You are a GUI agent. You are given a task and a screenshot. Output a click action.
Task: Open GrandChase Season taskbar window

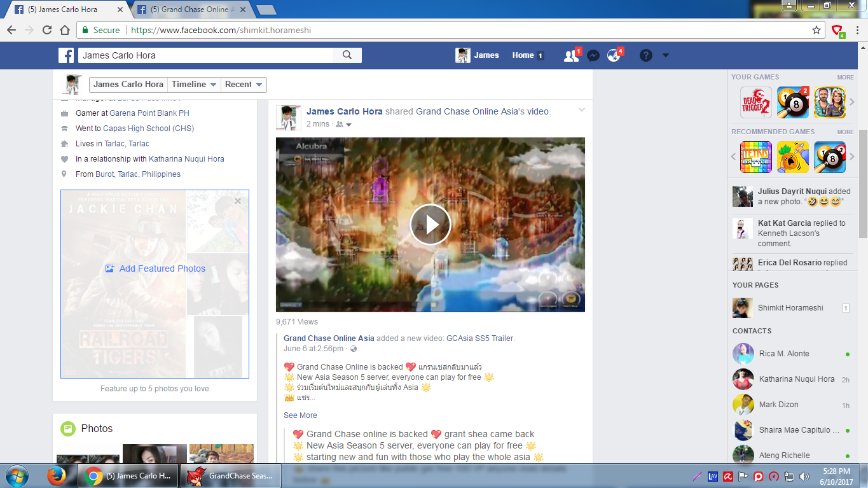click(x=231, y=476)
